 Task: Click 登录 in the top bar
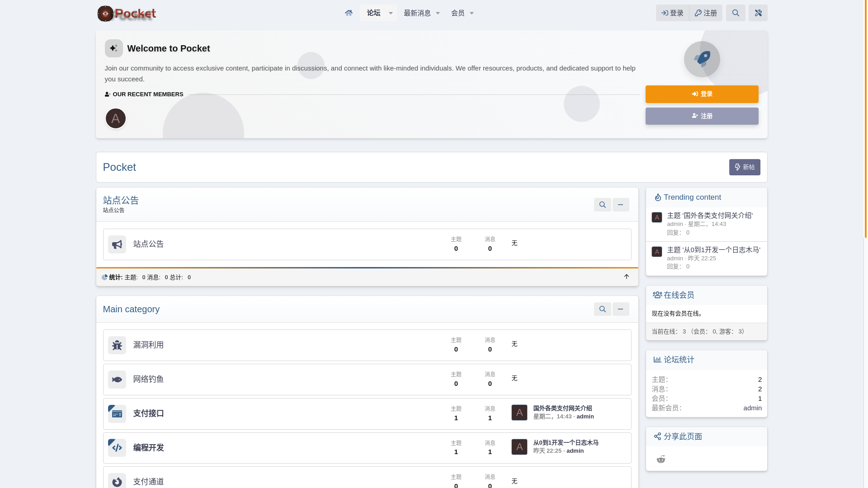pyautogui.click(x=672, y=13)
